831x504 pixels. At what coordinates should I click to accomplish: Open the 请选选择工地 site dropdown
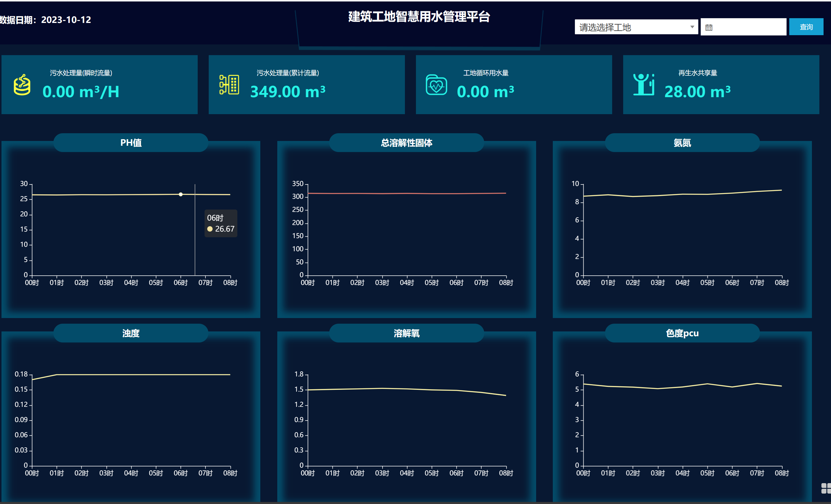pyautogui.click(x=636, y=27)
